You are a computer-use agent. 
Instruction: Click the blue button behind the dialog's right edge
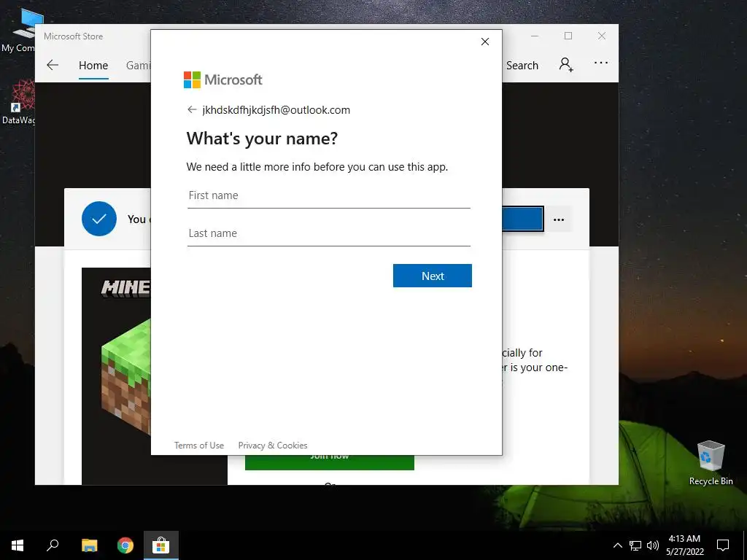tap(522, 219)
